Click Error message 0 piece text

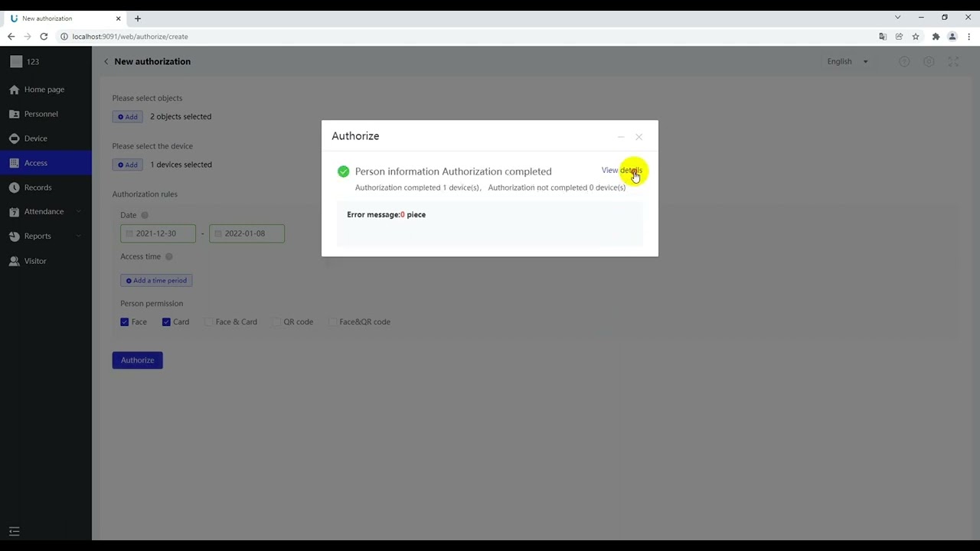click(386, 215)
